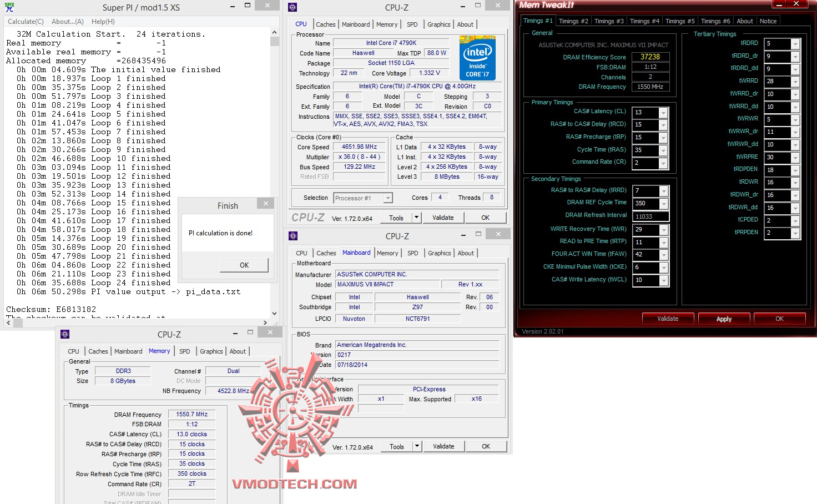Click Tools button in the CPU-Z CPU window
The width and height of the screenshot is (817, 504).
[396, 218]
